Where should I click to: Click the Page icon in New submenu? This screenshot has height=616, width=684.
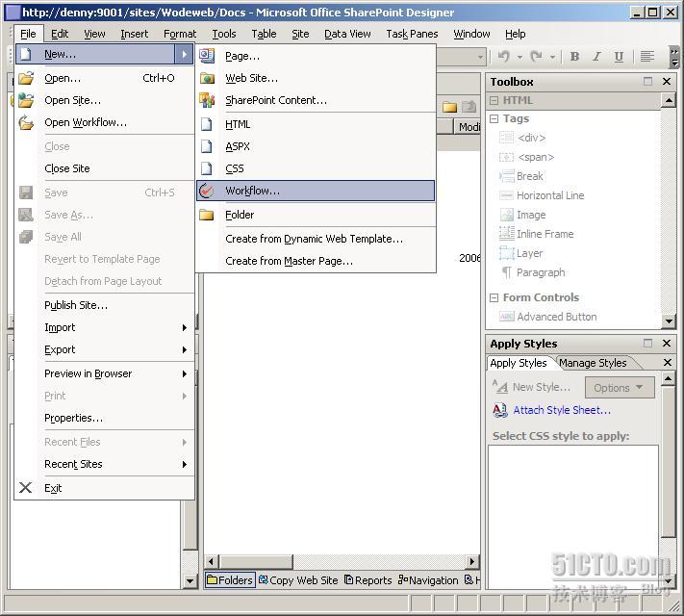point(207,56)
